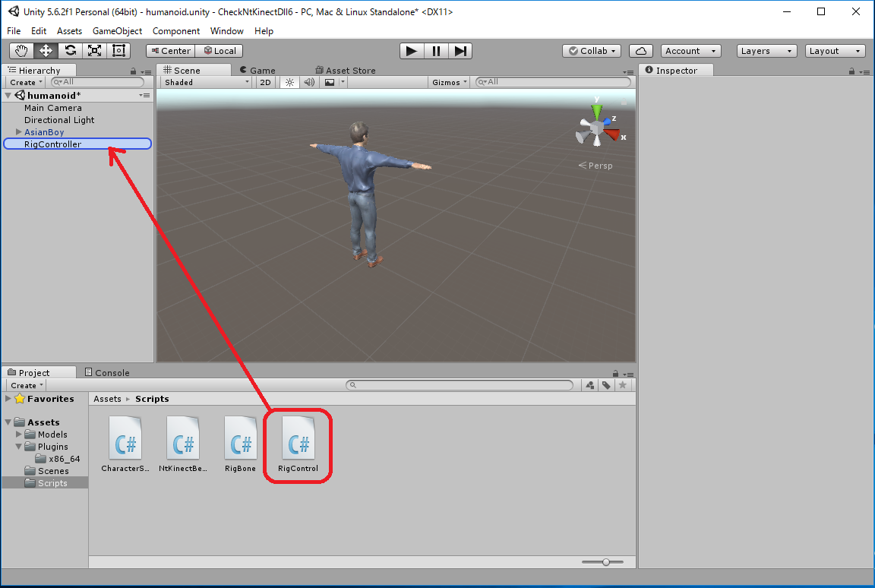Toggle 2D scene view mode

(265, 82)
